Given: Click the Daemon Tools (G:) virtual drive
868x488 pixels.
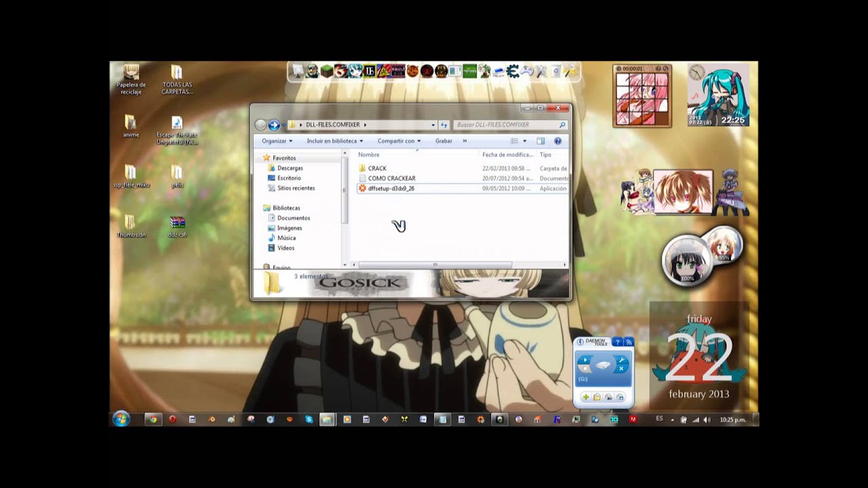Looking at the screenshot, I should click(604, 368).
